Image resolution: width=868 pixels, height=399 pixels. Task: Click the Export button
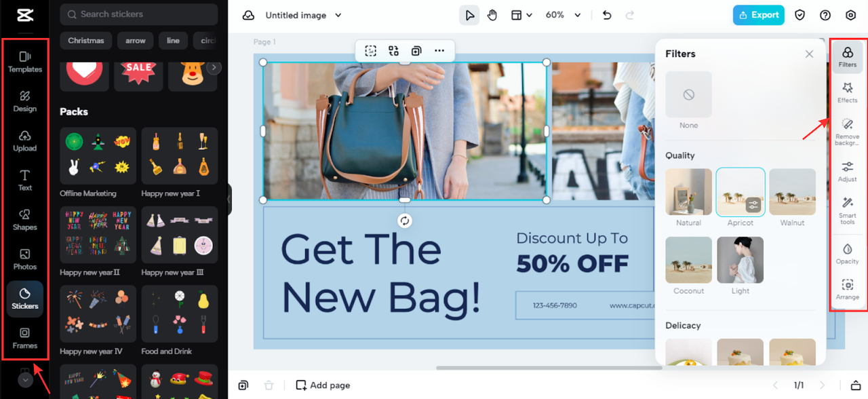(759, 15)
